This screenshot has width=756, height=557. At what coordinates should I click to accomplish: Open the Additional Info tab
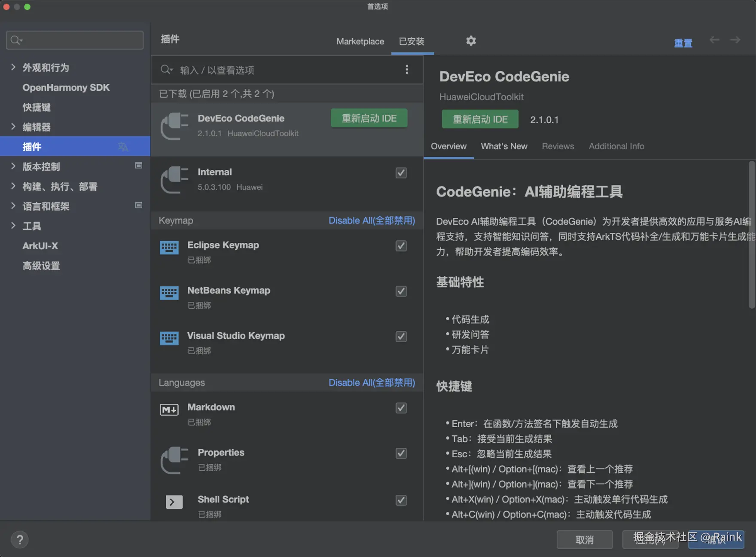(616, 146)
